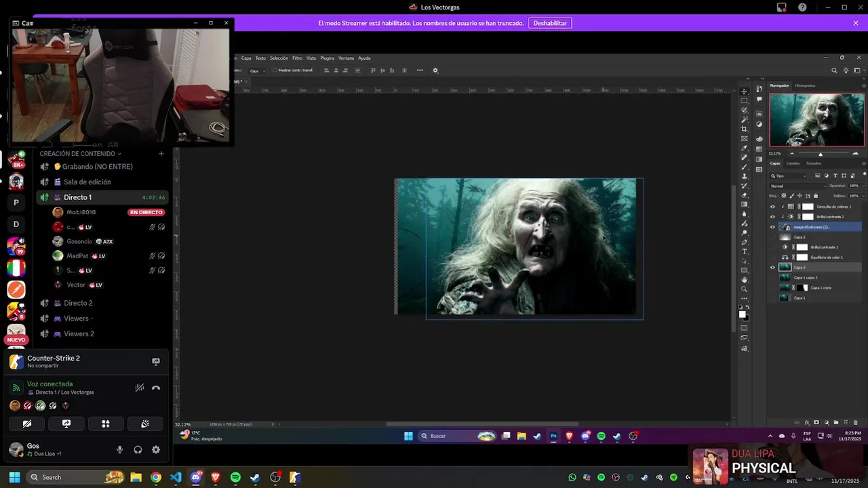Open the Discord server with letter D

[16, 224]
